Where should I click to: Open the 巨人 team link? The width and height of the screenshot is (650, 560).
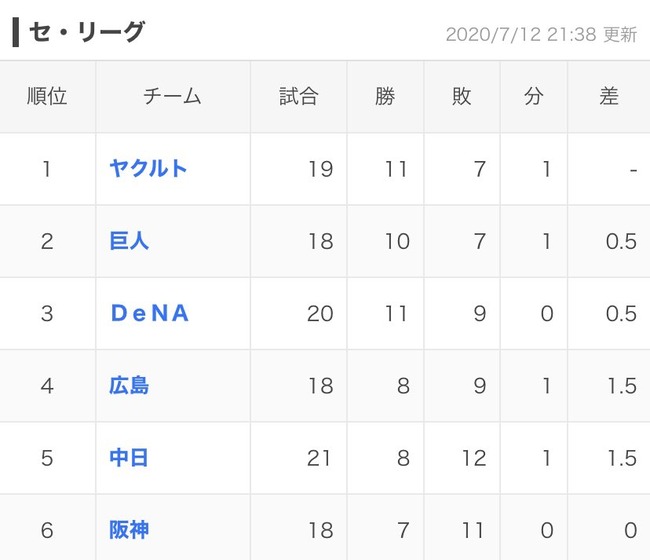point(129,241)
